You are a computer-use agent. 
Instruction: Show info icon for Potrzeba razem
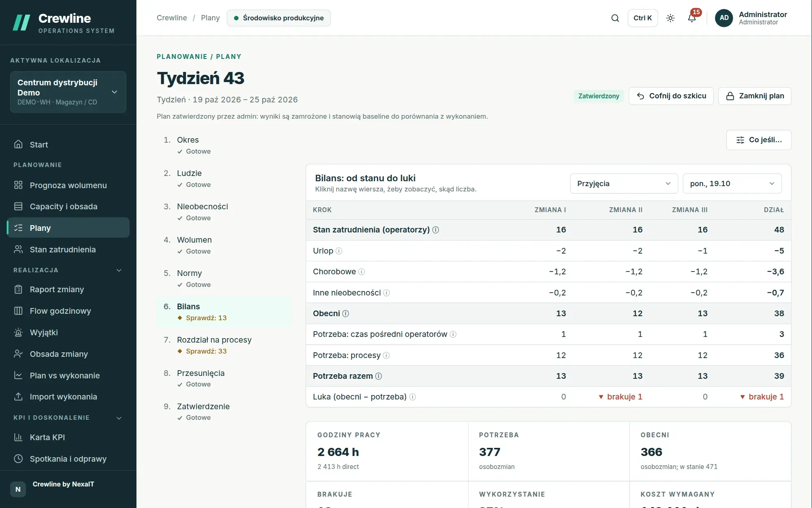point(378,376)
